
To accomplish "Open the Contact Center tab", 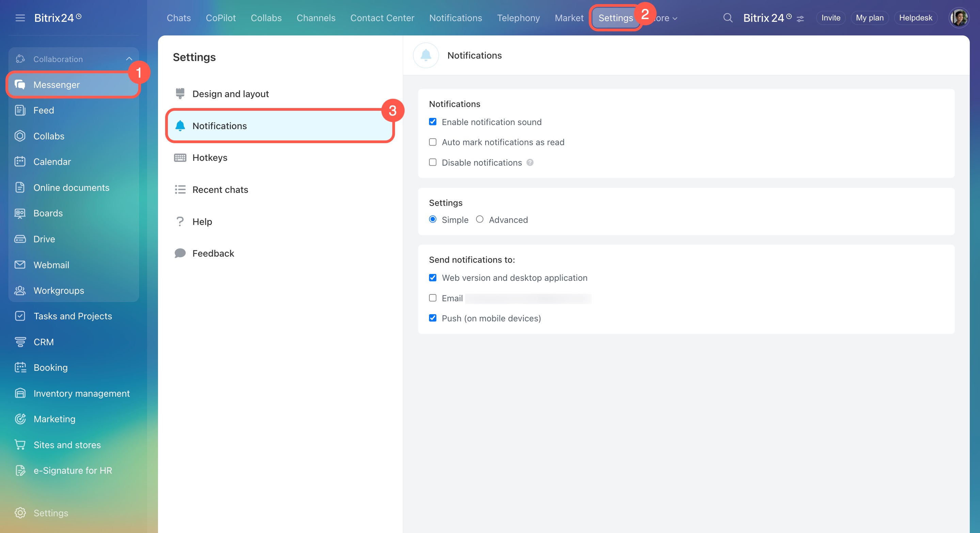I will pyautogui.click(x=382, y=18).
